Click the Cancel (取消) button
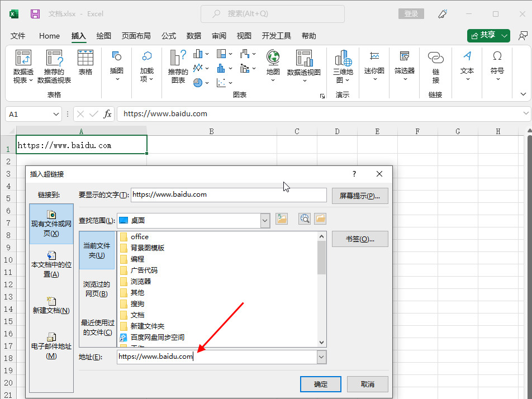The image size is (532, 399). point(368,384)
